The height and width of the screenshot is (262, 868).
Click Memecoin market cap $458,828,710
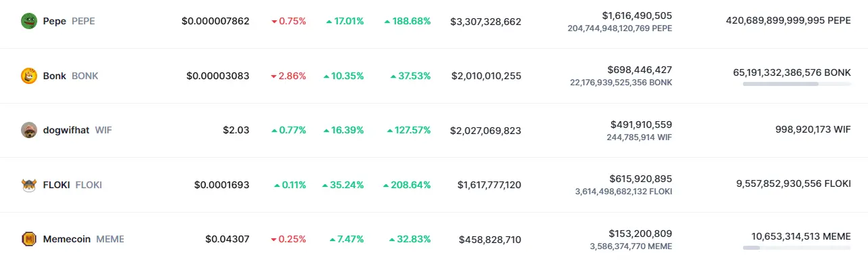[489, 240]
